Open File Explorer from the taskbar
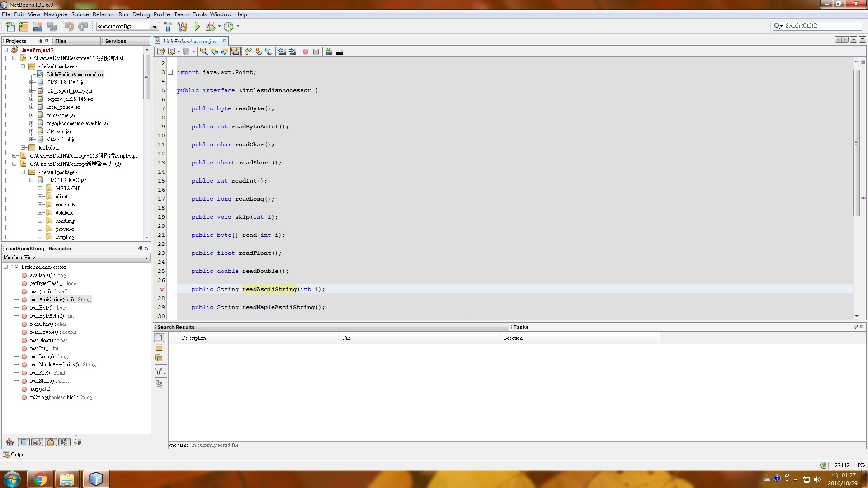This screenshot has width=868, height=488. click(x=67, y=479)
